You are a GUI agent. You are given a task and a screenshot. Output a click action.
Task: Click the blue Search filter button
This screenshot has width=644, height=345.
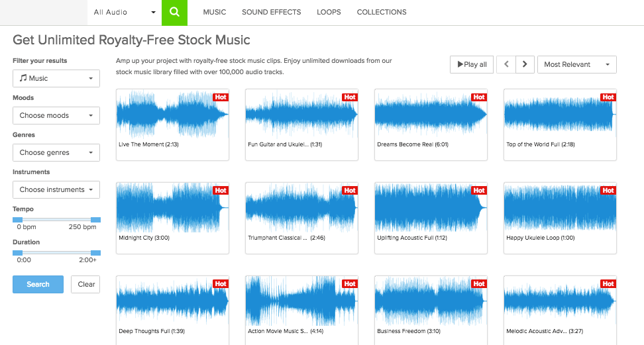(x=38, y=284)
